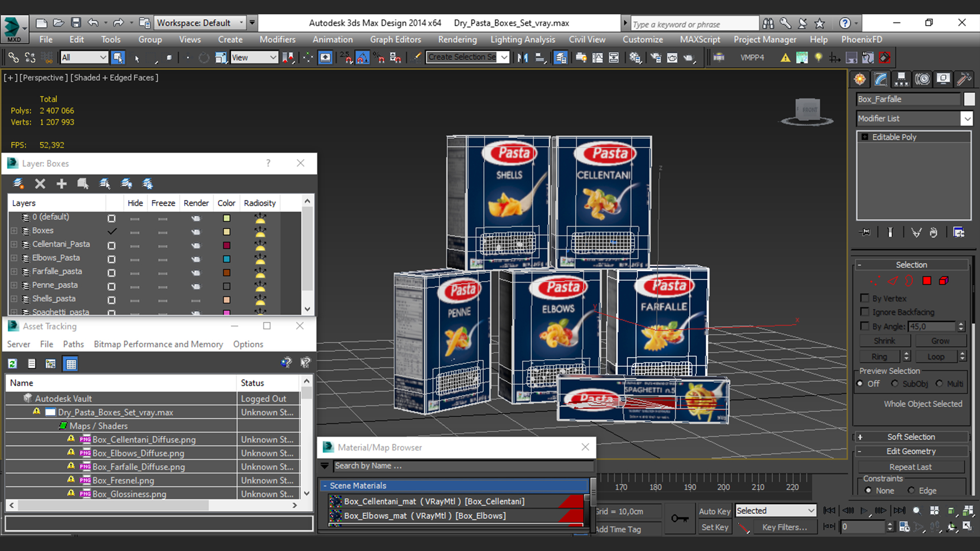
Task: Expand the Cellentani_Pasta layer
Action: pos(14,244)
